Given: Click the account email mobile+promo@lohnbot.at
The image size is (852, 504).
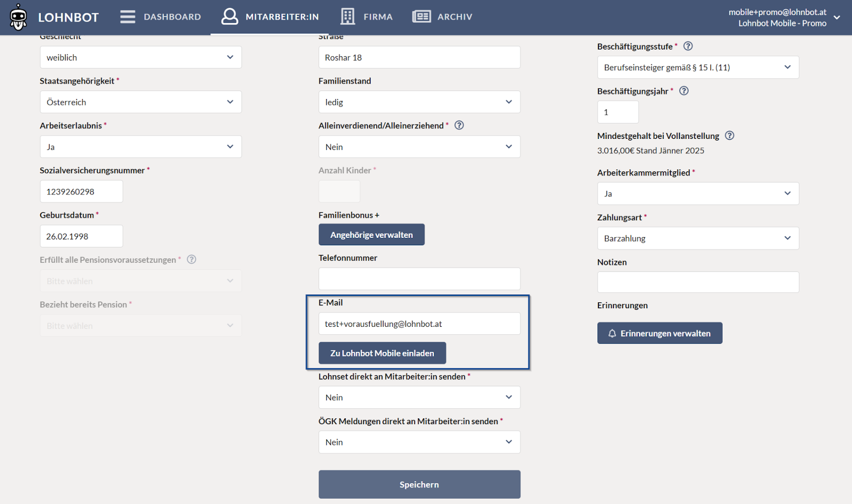Looking at the screenshot, I should (777, 12).
